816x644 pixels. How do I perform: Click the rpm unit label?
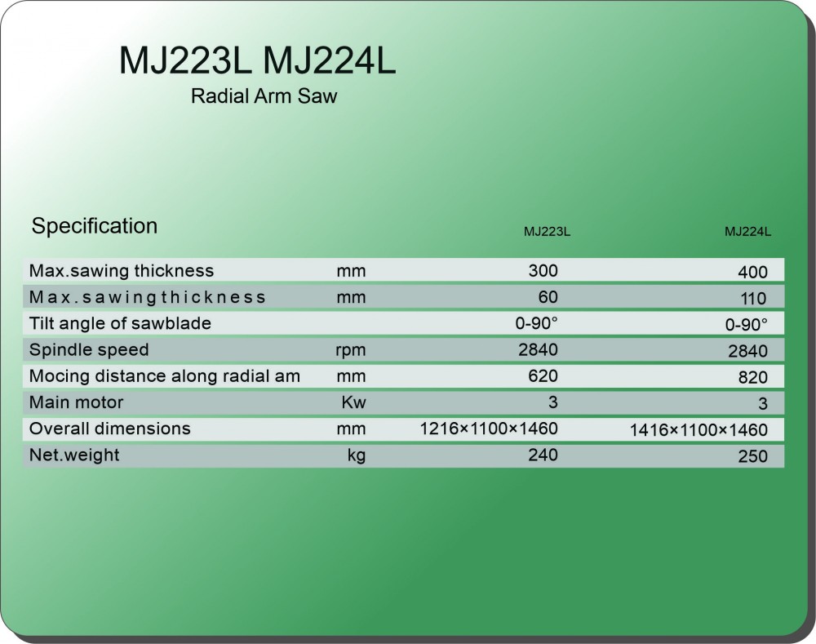[x=351, y=350]
